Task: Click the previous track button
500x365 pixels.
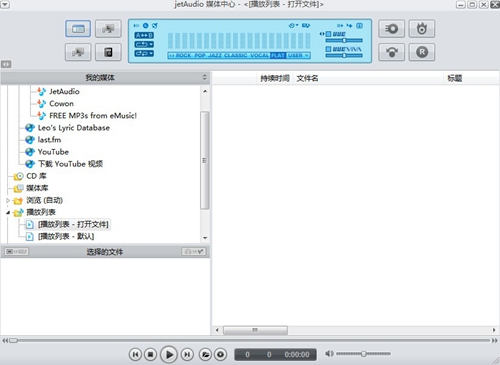Action: click(135, 354)
